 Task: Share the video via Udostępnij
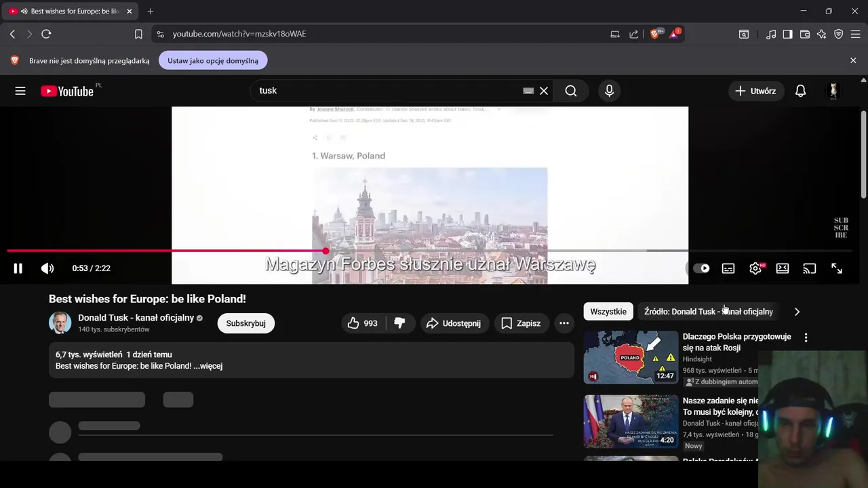(x=454, y=323)
